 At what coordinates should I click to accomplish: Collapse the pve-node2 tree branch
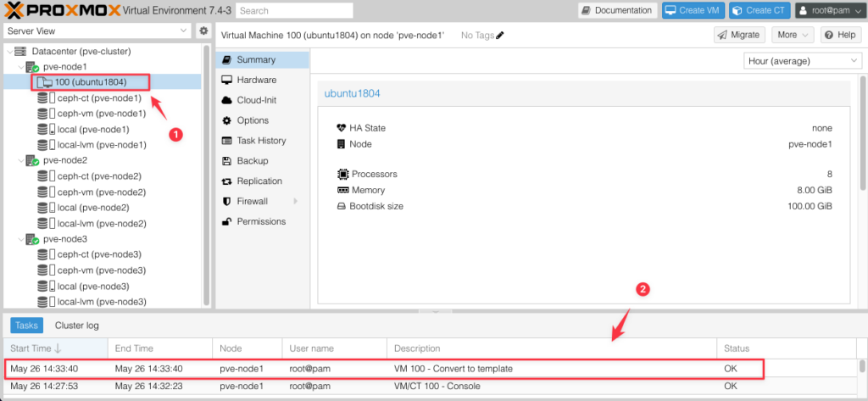click(x=20, y=160)
